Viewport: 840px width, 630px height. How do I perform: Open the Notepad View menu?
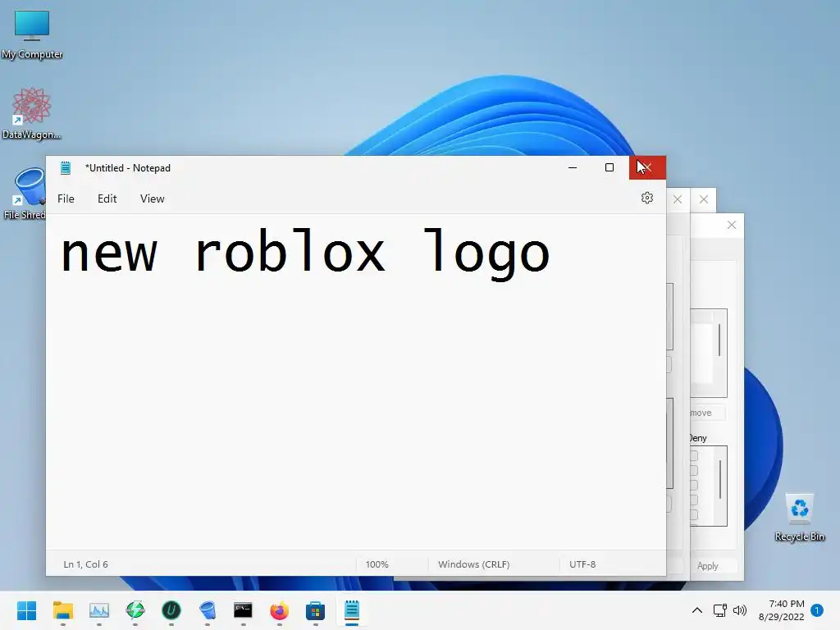pos(152,199)
